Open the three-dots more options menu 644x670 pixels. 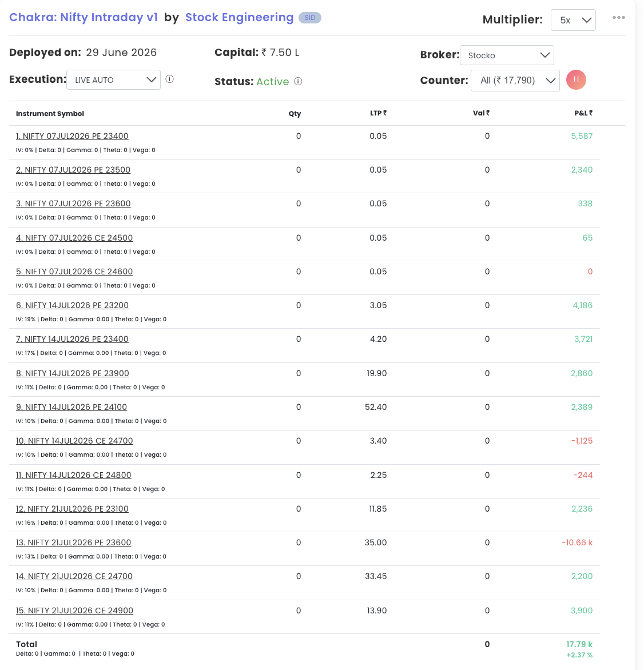point(618,18)
